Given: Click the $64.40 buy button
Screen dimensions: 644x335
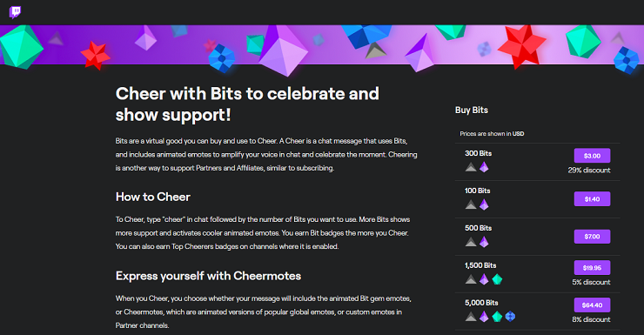Looking at the screenshot, I should [x=592, y=305].
